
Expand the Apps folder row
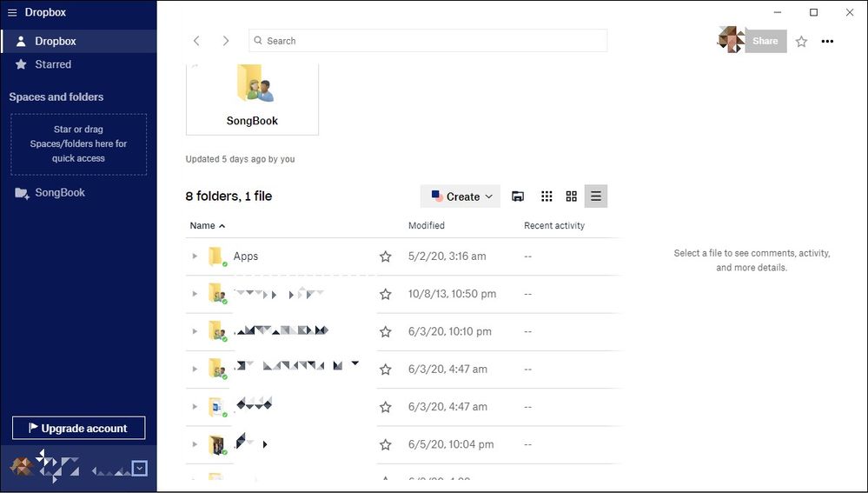point(195,256)
